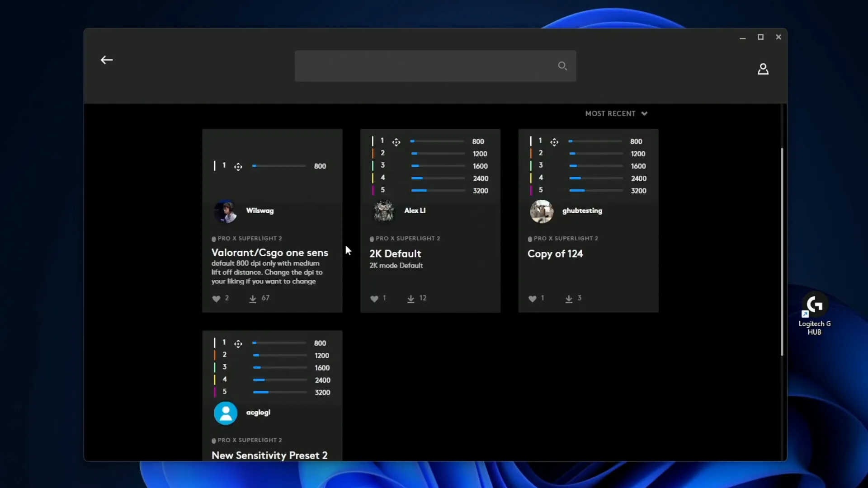Screen dimensions: 868x488
Task: Click the 'default 800 dpi only' description
Action: [267, 272]
